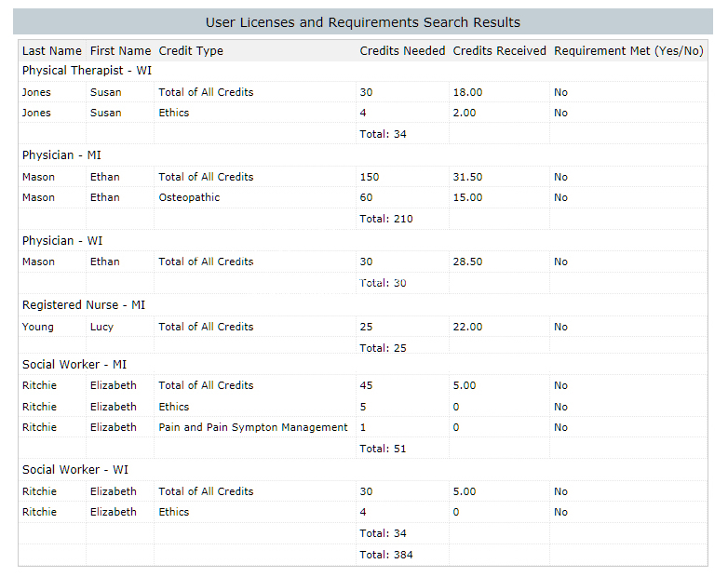Select the "Physical Therapist - WI" group heading
The width and height of the screenshot is (728, 577).
(87, 71)
